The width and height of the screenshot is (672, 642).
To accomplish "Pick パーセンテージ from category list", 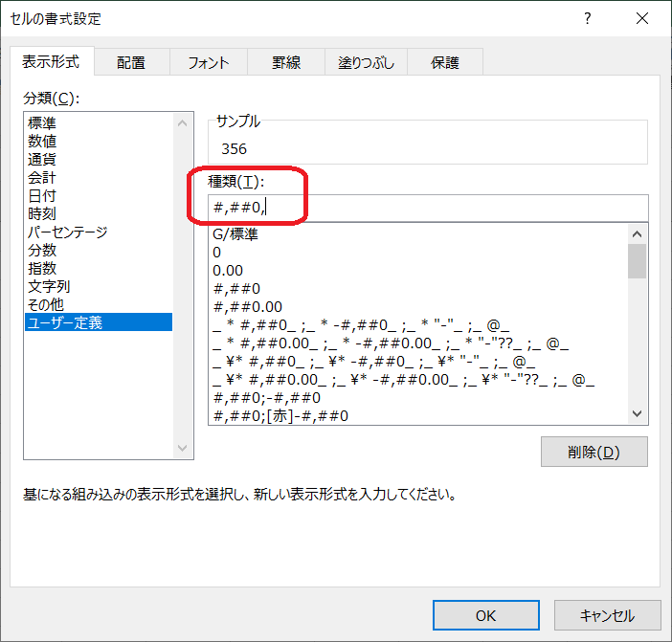I will [x=67, y=232].
